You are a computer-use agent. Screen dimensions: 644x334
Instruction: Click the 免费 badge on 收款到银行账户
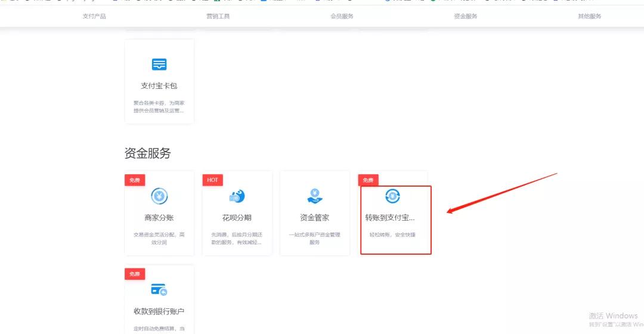point(135,274)
